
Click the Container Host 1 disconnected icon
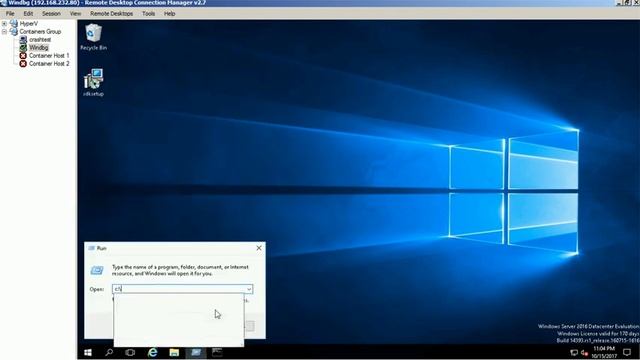coord(23,56)
